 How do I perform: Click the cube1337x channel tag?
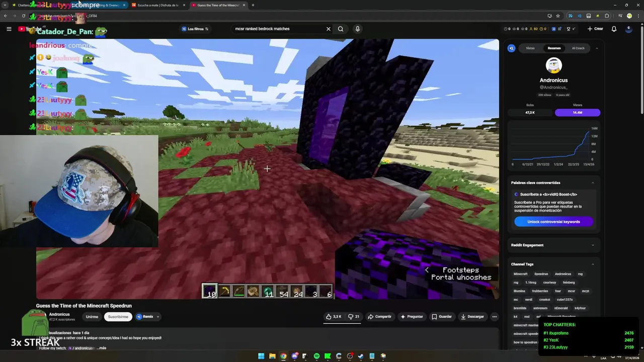565,300
